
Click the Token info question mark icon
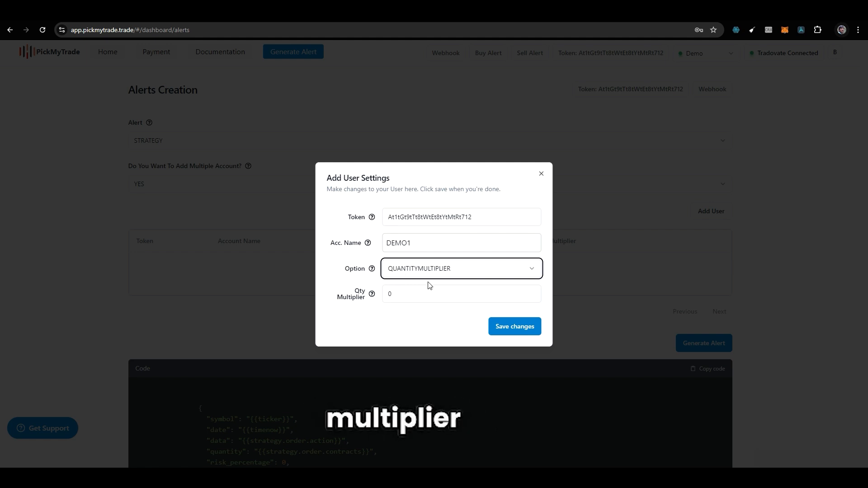coord(372,217)
